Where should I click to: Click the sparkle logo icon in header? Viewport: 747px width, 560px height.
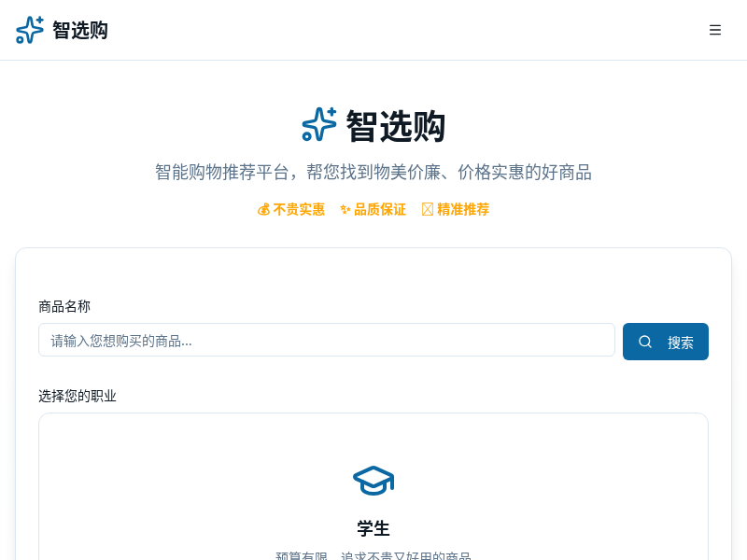point(30,30)
